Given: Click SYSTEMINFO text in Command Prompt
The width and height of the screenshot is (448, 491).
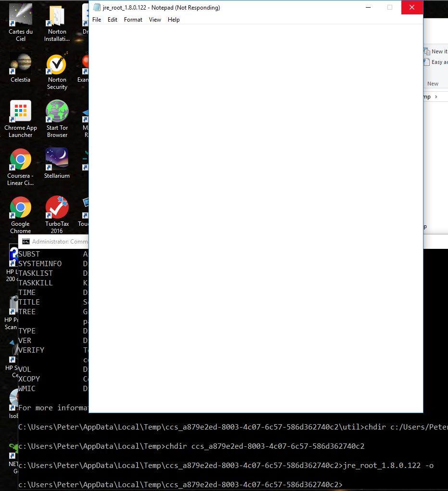Looking at the screenshot, I should [40, 264].
